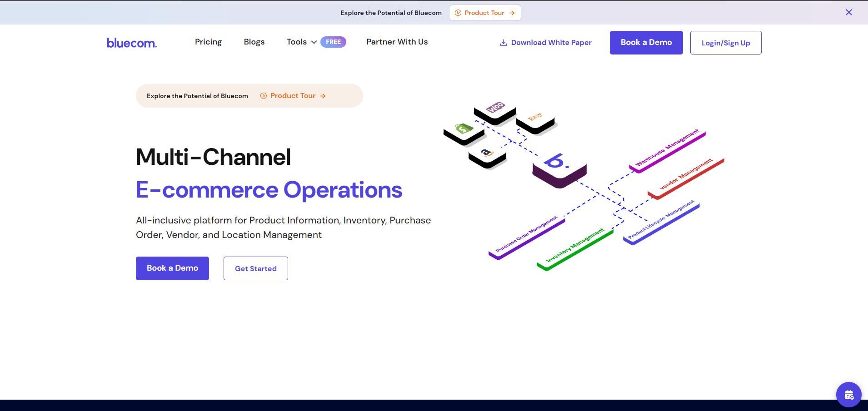The image size is (868, 411).
Task: Click the WooCommerce tile in the diagram
Action: click(495, 112)
